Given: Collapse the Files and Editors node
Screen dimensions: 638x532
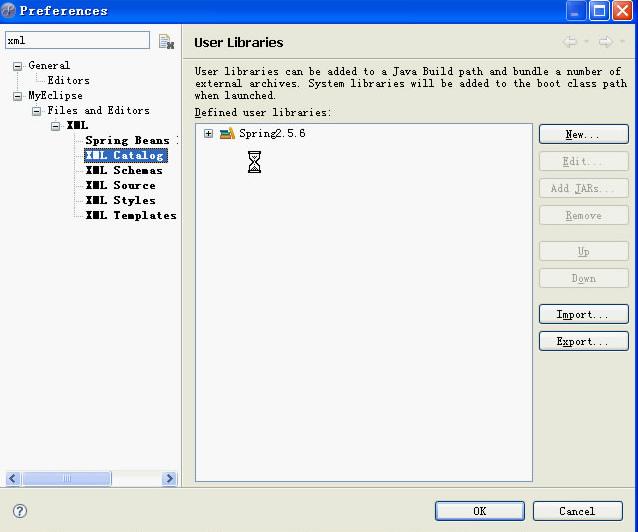Looking at the screenshot, I should click(36, 111).
